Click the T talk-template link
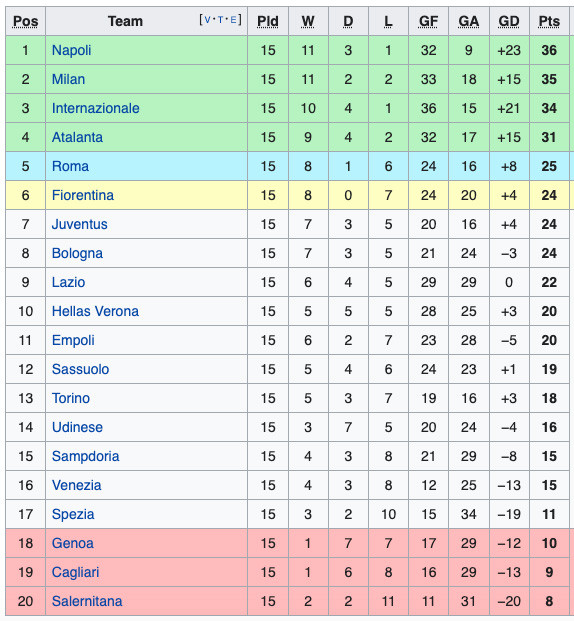This screenshot has height=621, width=574. [221, 20]
